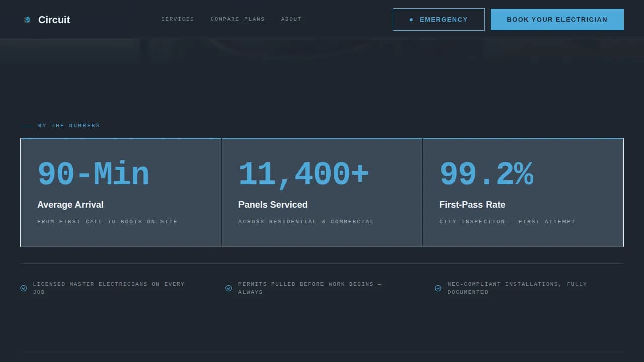
Task: Select the '90-Min' Average Arrival stat card
Action: click(x=121, y=193)
